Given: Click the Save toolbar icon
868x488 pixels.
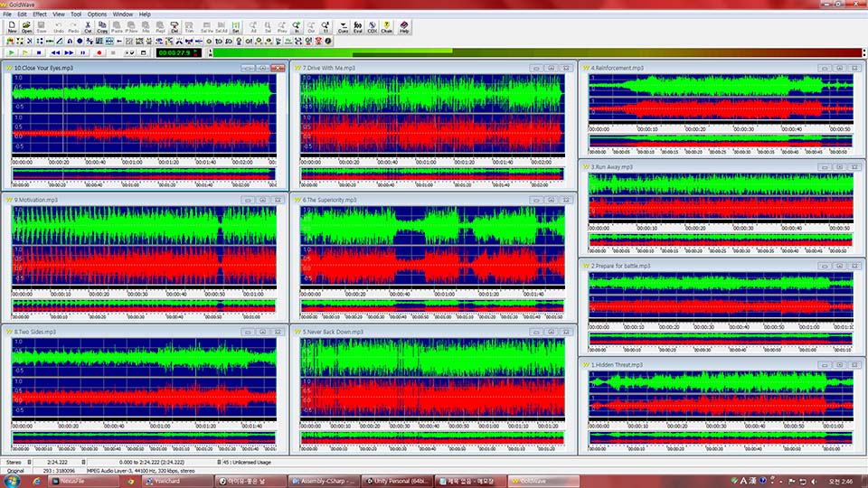Looking at the screenshot, I should coord(41,27).
